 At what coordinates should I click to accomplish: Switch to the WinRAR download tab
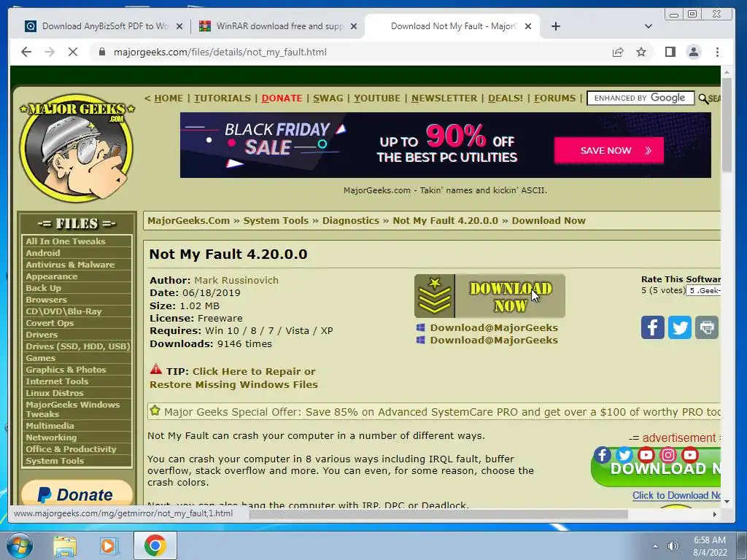pos(276,26)
